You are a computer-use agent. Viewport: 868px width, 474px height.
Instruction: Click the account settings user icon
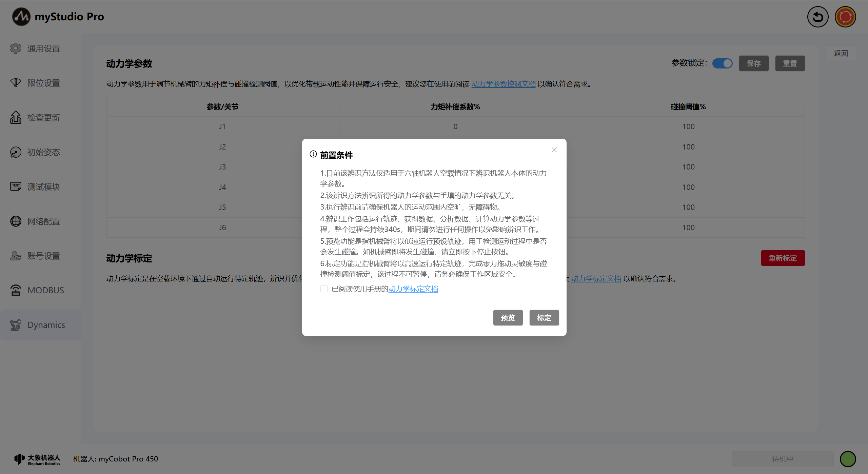[16, 256]
